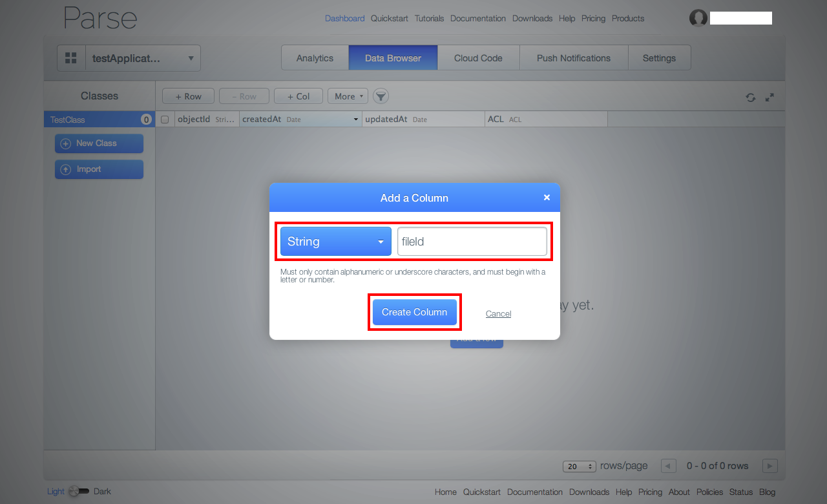Open Products in top navigation
Viewport: 827px width, 504px height.
(628, 19)
